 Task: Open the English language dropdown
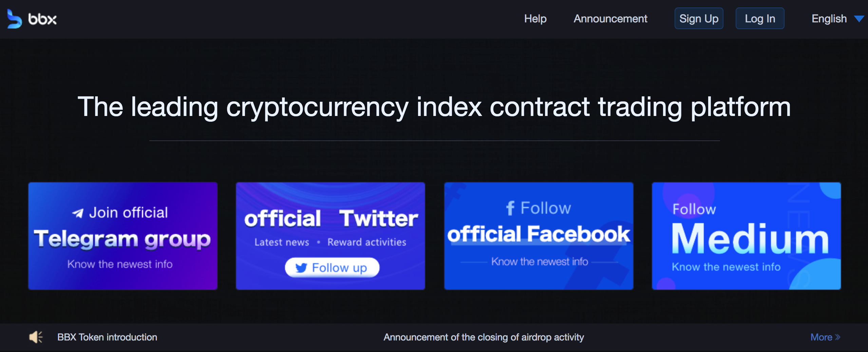pos(829,19)
